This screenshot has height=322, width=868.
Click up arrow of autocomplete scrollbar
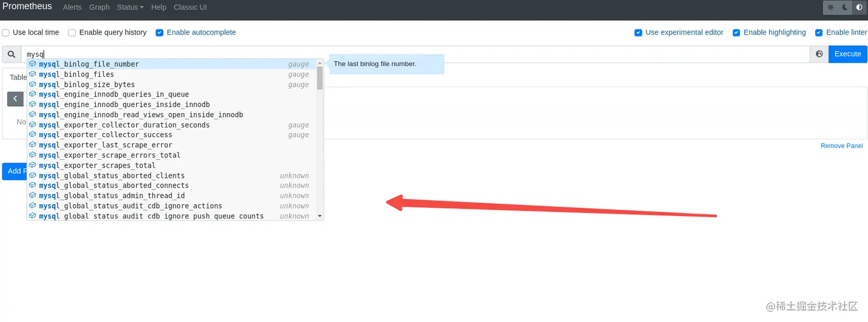[x=320, y=63]
